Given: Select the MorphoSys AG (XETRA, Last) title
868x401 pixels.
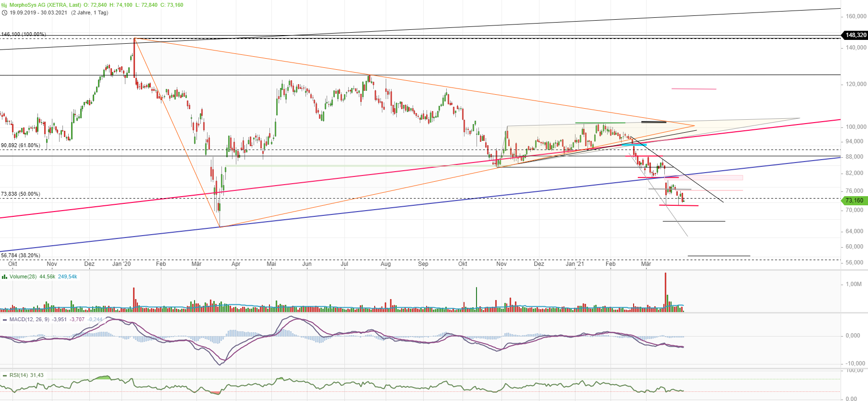Looking at the screenshot, I should pyautogui.click(x=45, y=5).
